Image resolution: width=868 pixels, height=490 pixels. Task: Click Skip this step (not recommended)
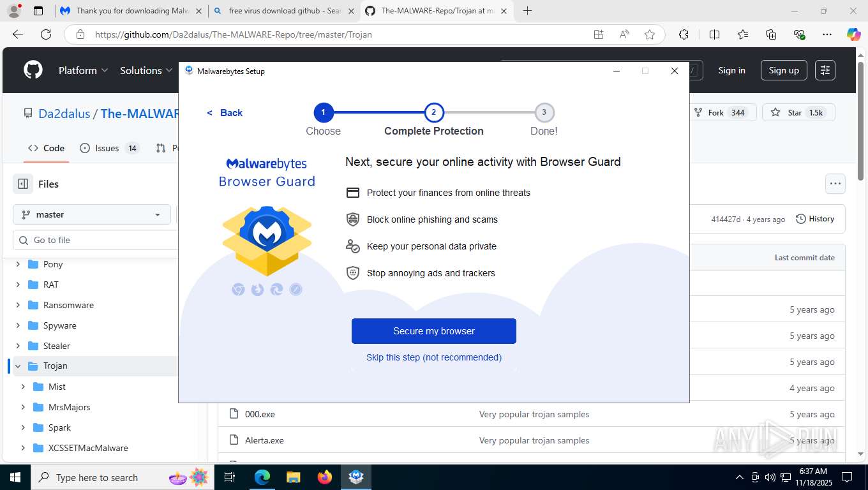(x=434, y=357)
